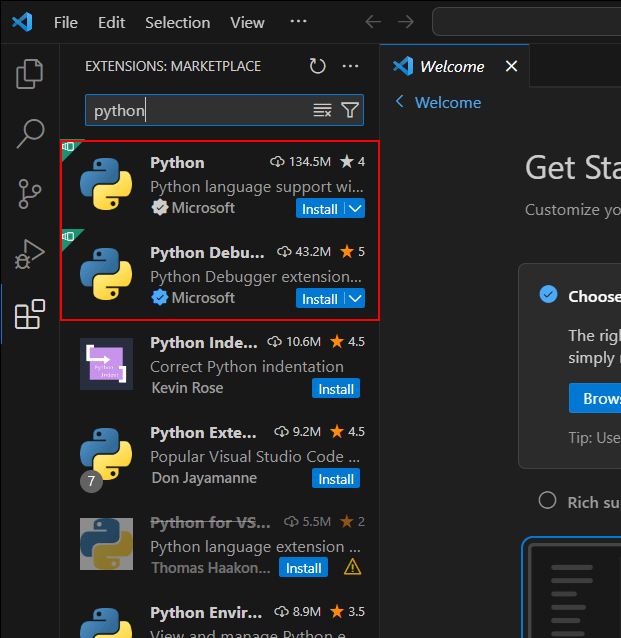
Task: Click the warning triangle on Python for VS
Action: [352, 567]
